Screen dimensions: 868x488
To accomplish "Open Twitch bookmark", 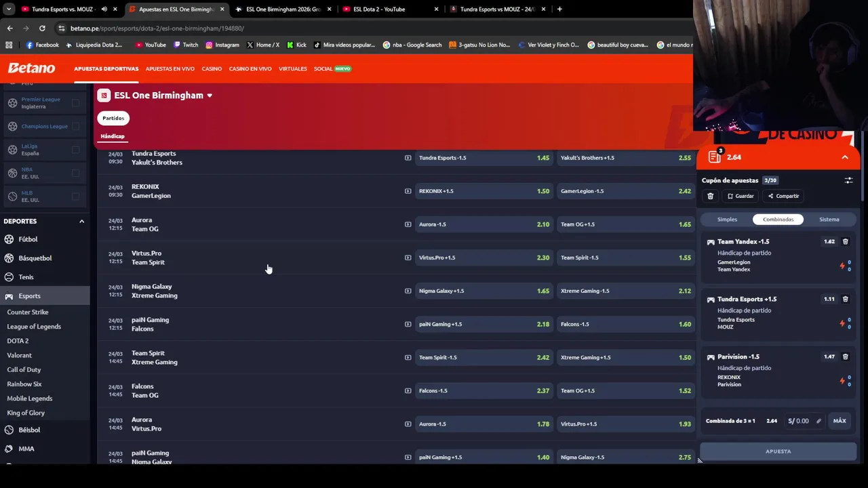I will tap(186, 45).
